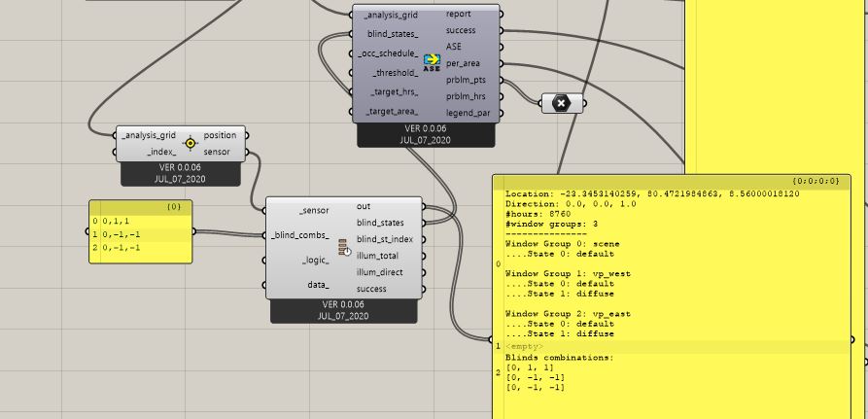Select the data_ input parameter

click(x=318, y=285)
